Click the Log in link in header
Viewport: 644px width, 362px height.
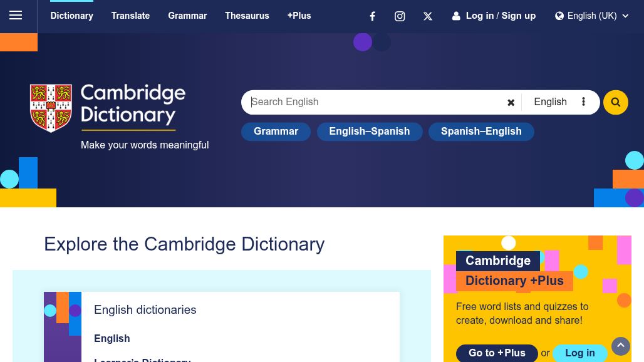tap(479, 16)
